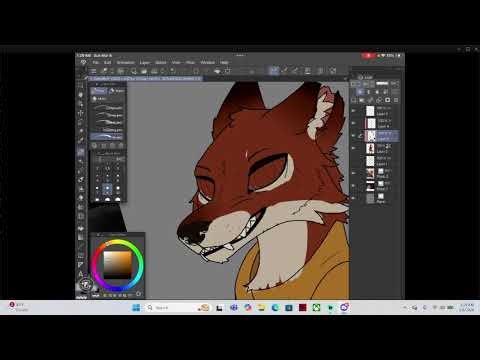This screenshot has width=480, height=360.
Task: Select the Layer 2 thumbnail
Action: (370, 148)
